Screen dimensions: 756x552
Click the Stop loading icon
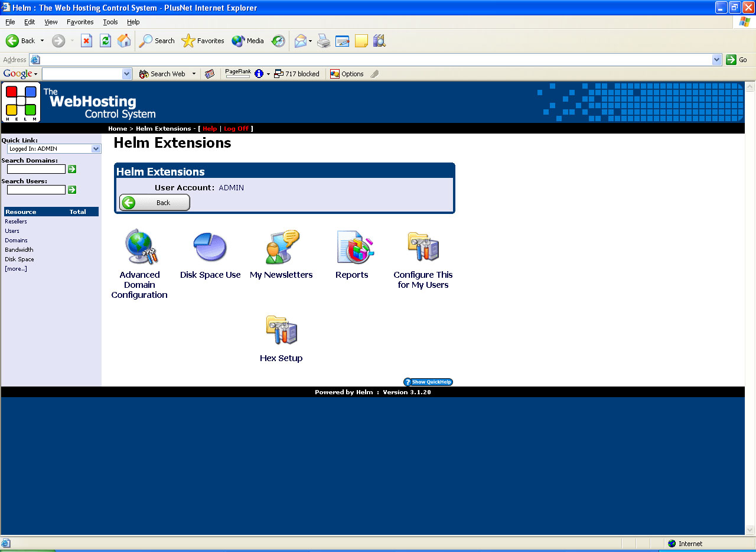pos(87,41)
